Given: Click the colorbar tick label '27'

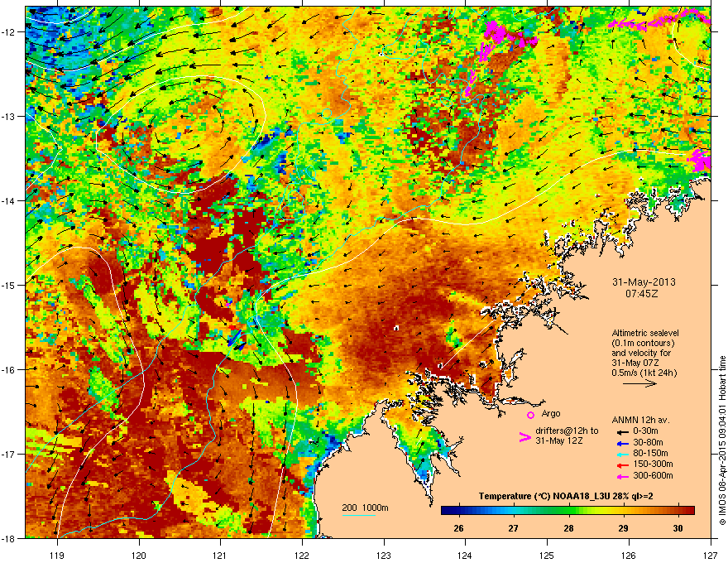Looking at the screenshot, I should tap(513, 528).
